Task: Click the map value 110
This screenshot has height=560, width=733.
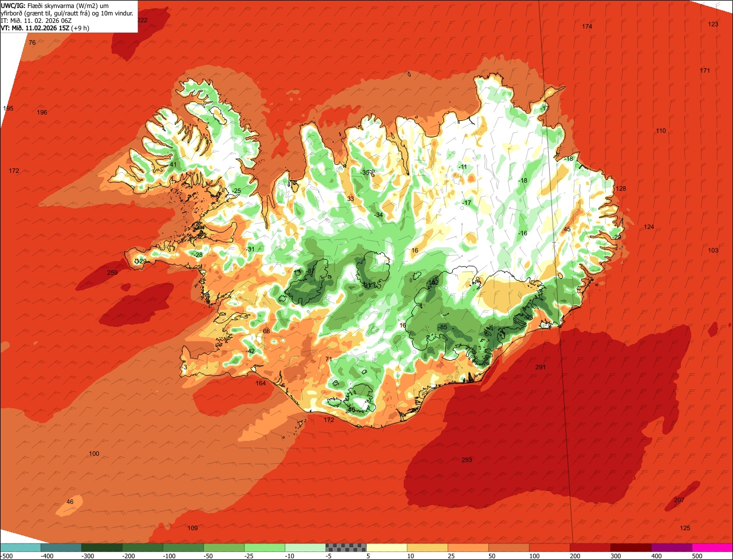Action: [x=661, y=131]
